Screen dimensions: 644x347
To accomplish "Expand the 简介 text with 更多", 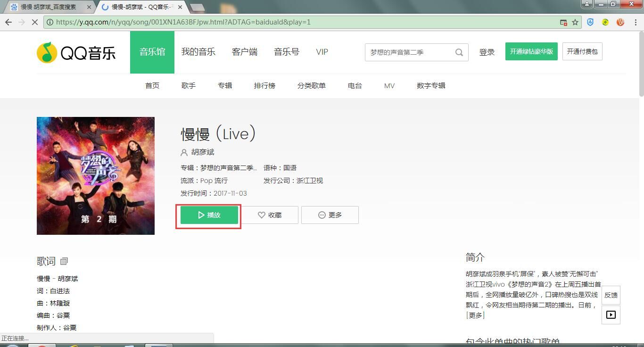I will click(475, 315).
